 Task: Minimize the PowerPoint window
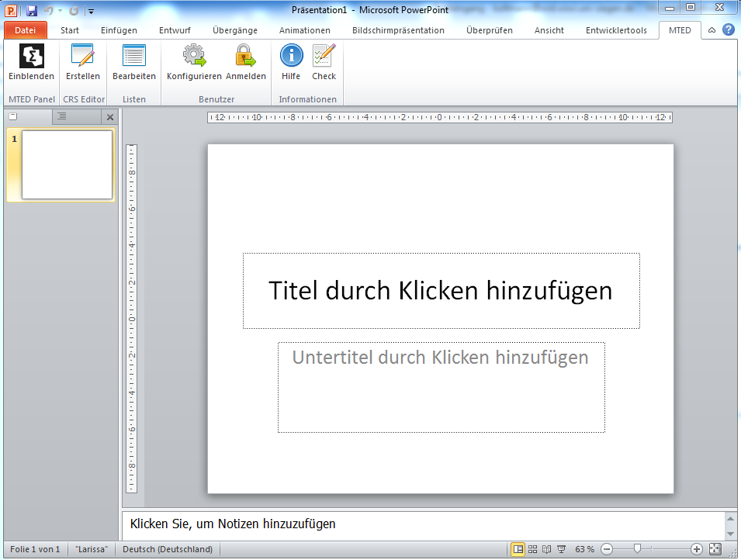(669, 8)
